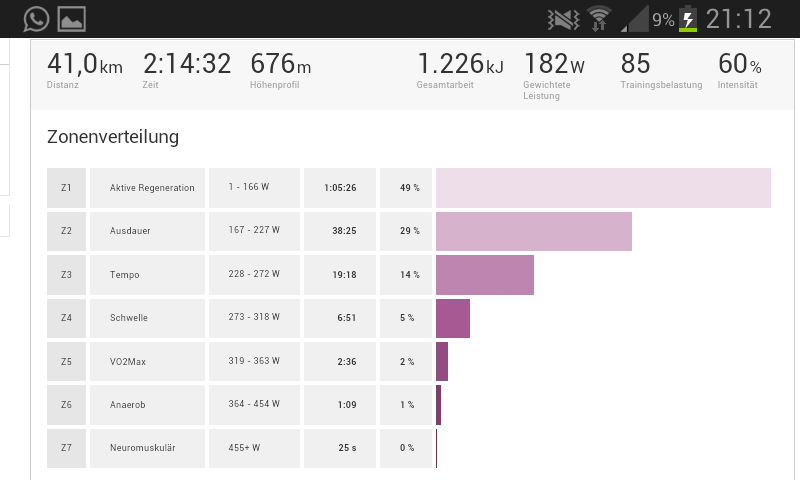Tap the muted vibrate status icon

(564, 18)
